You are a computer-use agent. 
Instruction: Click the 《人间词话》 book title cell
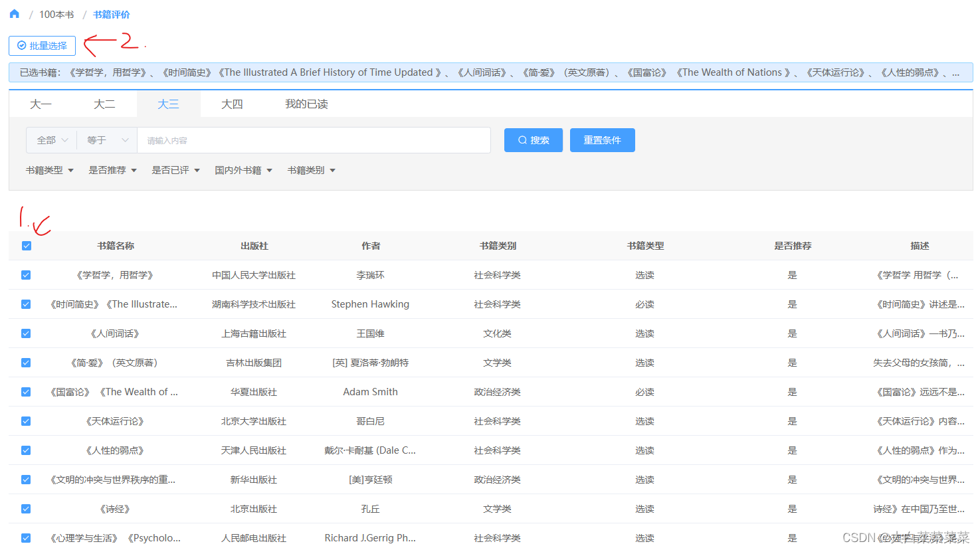point(115,333)
